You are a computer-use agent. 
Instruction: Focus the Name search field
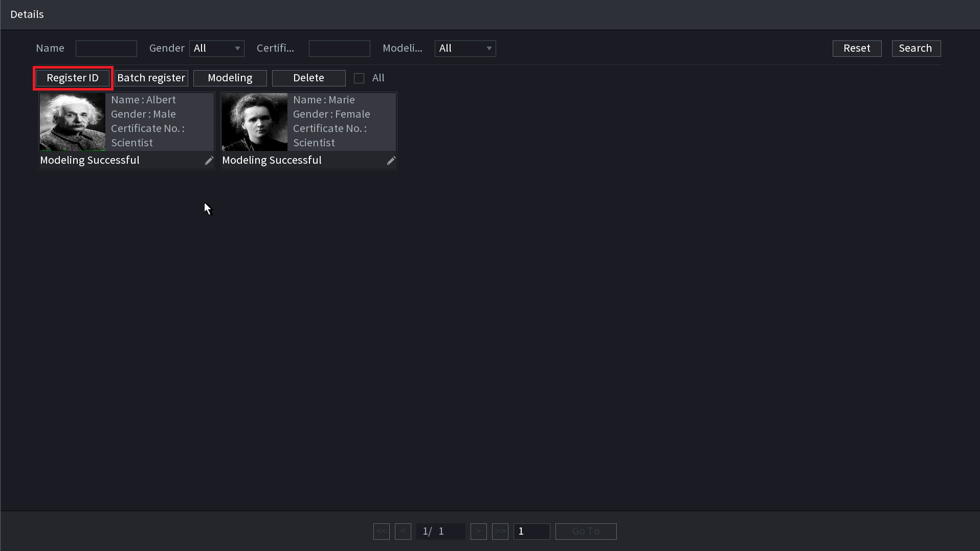106,49
